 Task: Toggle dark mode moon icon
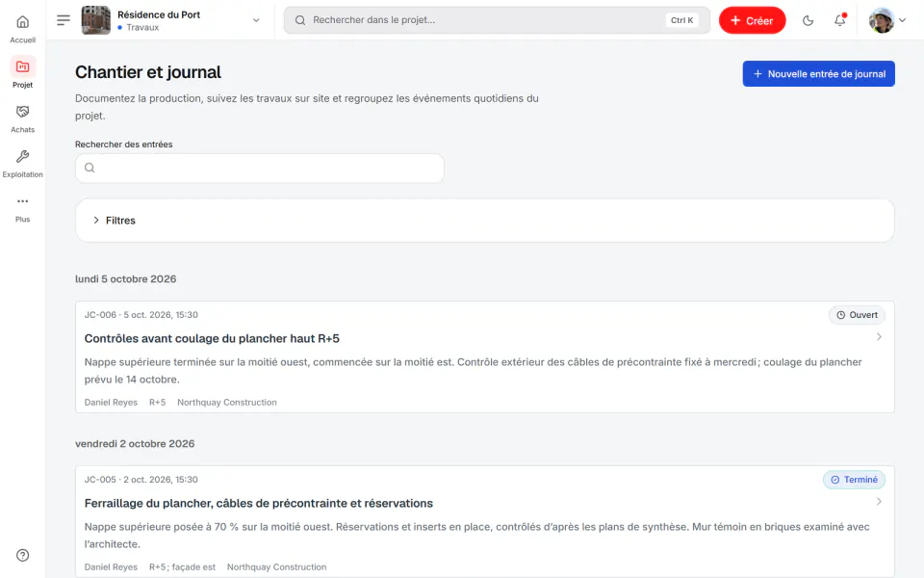point(808,20)
